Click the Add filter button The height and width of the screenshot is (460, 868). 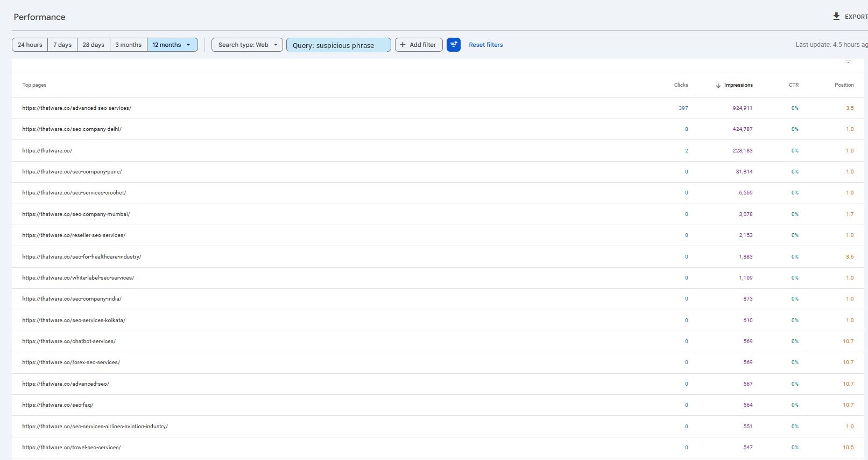click(x=419, y=45)
